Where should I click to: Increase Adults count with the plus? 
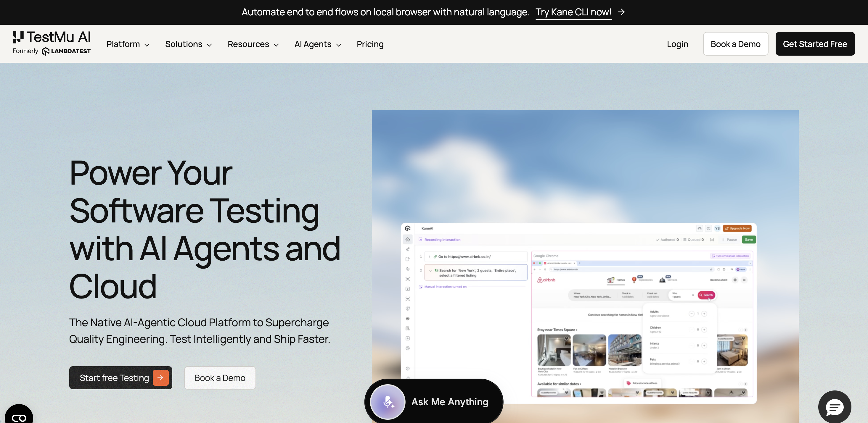click(704, 314)
